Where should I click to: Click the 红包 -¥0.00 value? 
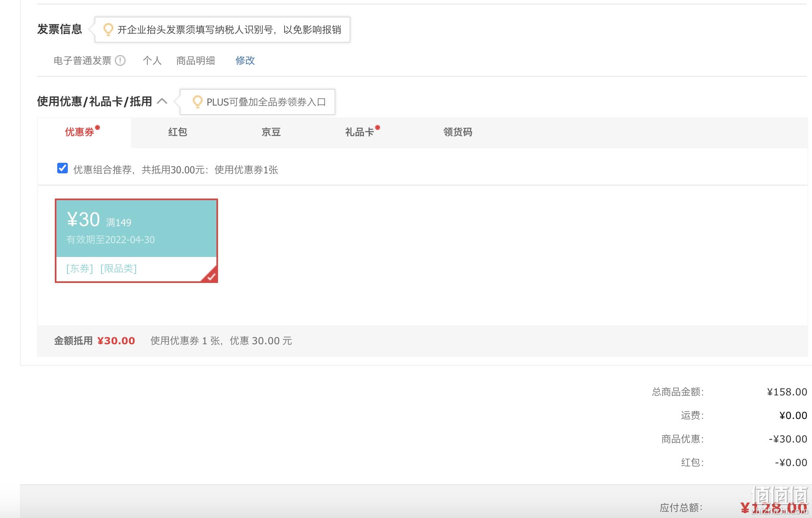791,462
